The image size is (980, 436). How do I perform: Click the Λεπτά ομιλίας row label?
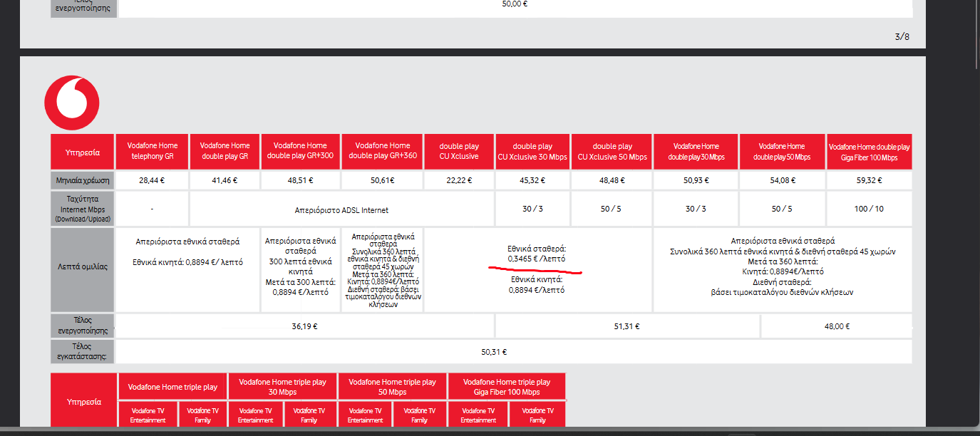click(x=83, y=269)
